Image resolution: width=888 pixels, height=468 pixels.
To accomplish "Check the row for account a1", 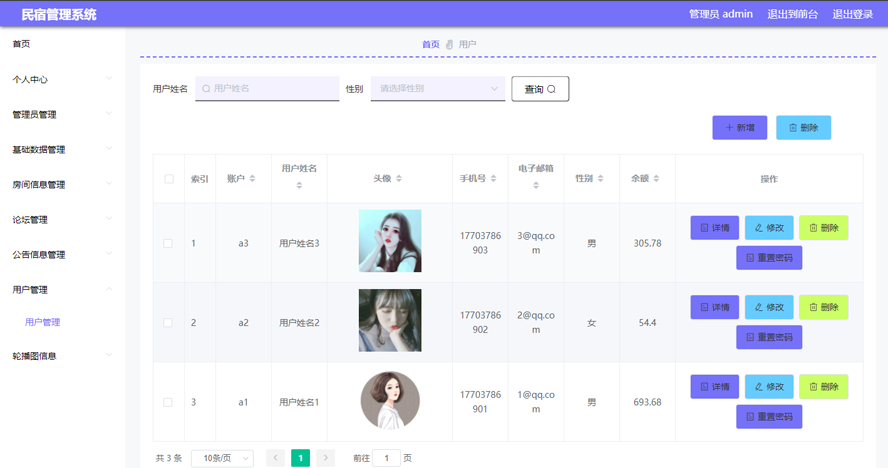I will coord(168,402).
